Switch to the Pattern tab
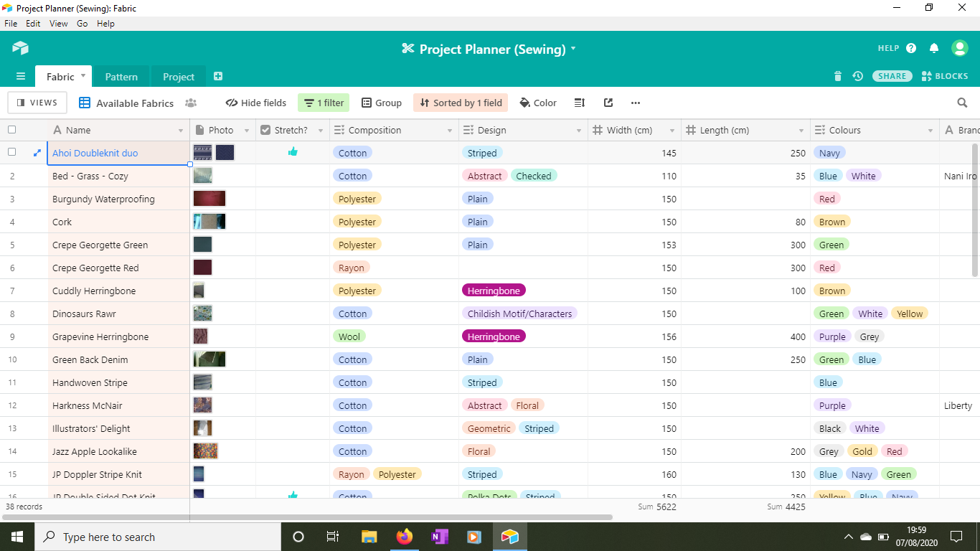This screenshot has width=980, height=551. pos(121,77)
